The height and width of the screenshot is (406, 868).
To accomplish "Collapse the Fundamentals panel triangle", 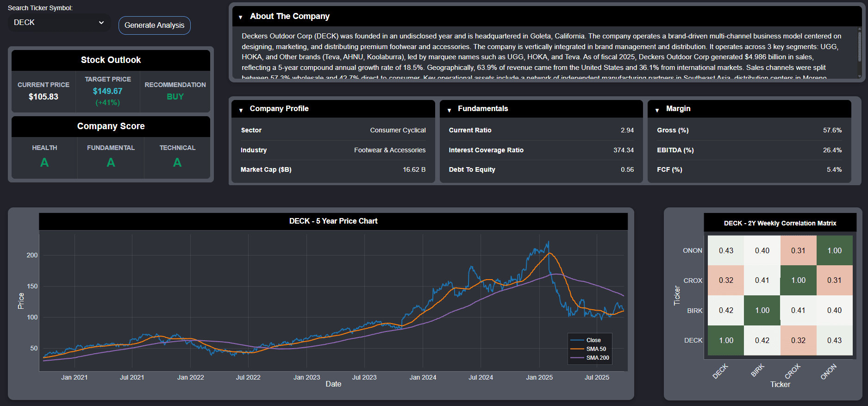I will tap(449, 110).
